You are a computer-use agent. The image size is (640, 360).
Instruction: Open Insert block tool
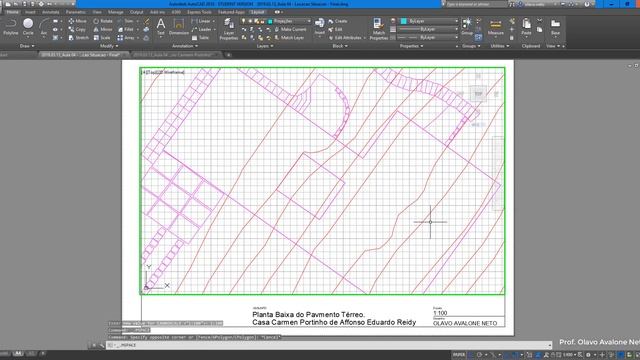(320, 27)
